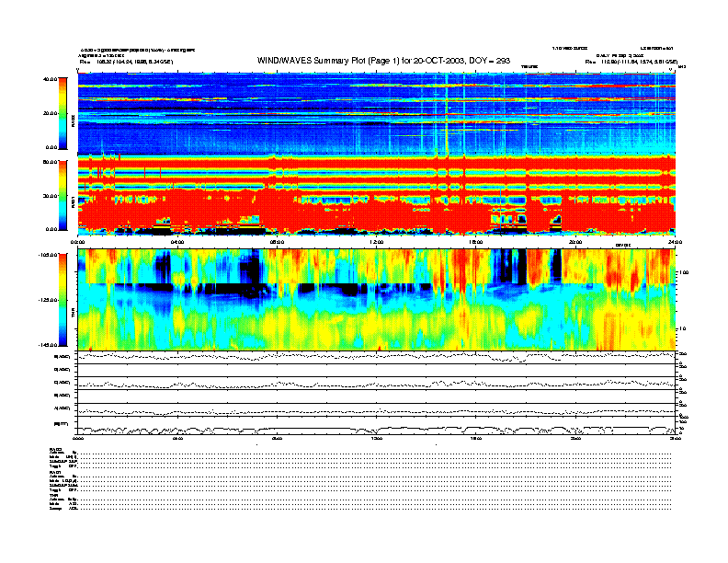Click the -105.00 value on TNR scale
Image resolution: width=728 pixels, height=563 pixels.
(48, 255)
